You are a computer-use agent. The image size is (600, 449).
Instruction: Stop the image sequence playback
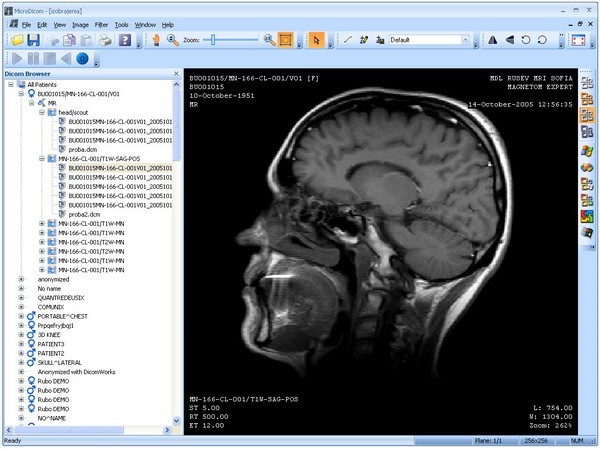click(50, 59)
